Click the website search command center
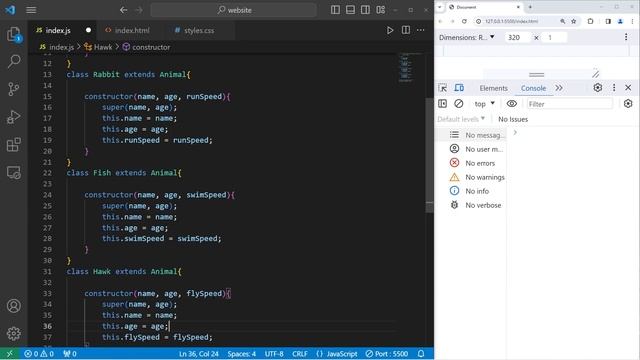This screenshot has height=360, width=640. [x=233, y=10]
